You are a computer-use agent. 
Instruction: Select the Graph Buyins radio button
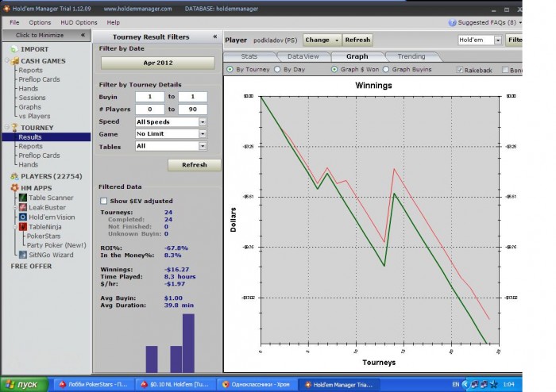coord(386,69)
